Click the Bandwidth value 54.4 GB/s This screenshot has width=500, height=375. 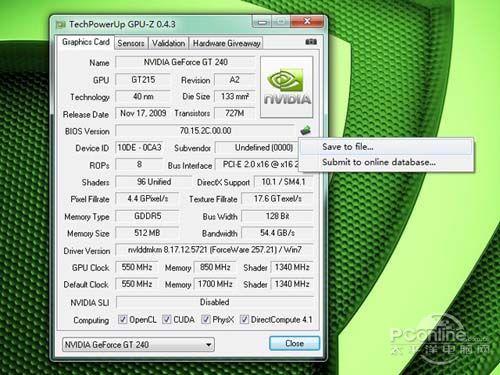277,233
